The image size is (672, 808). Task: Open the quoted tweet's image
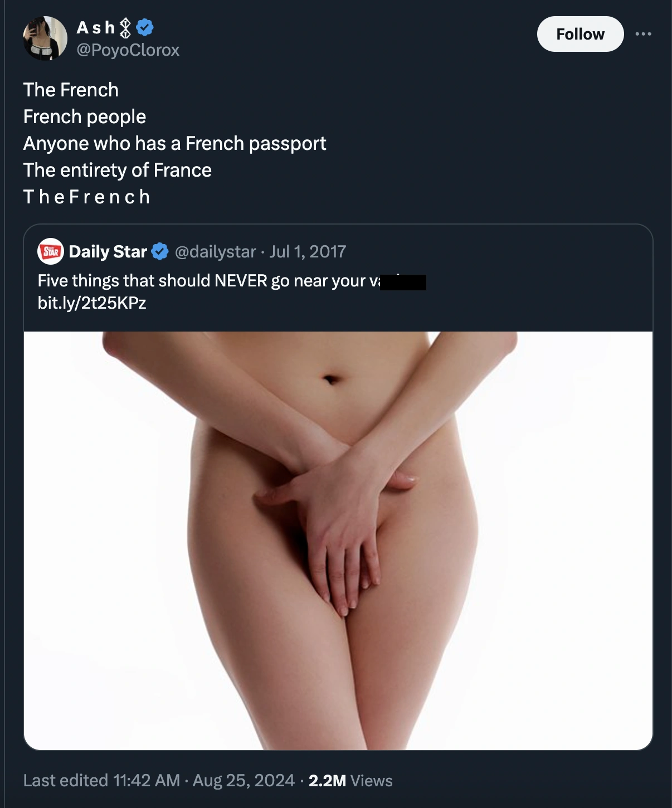pyautogui.click(x=338, y=541)
